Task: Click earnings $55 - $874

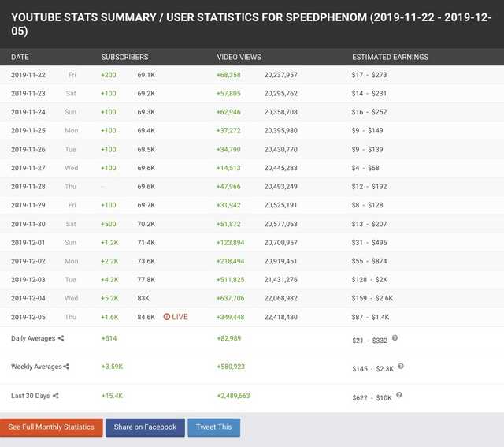Action: (x=369, y=261)
